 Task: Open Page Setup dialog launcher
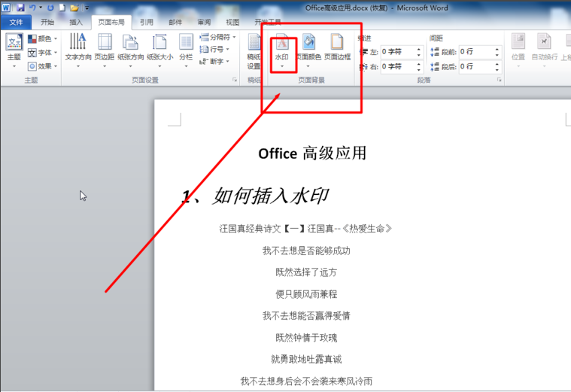tap(235, 80)
